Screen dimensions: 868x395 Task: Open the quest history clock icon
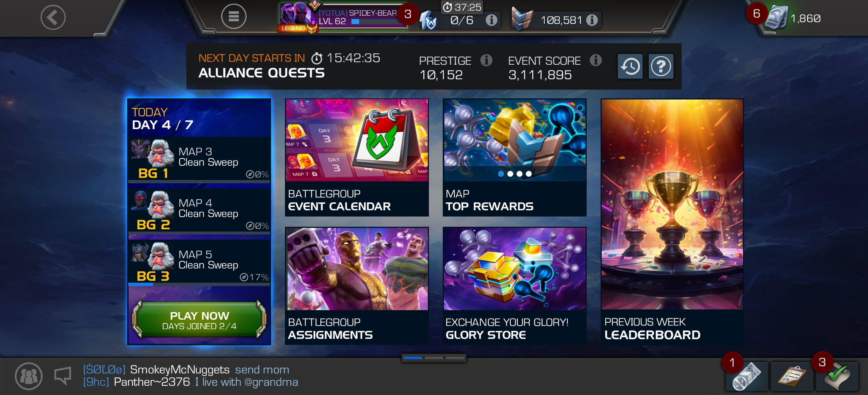(x=630, y=66)
